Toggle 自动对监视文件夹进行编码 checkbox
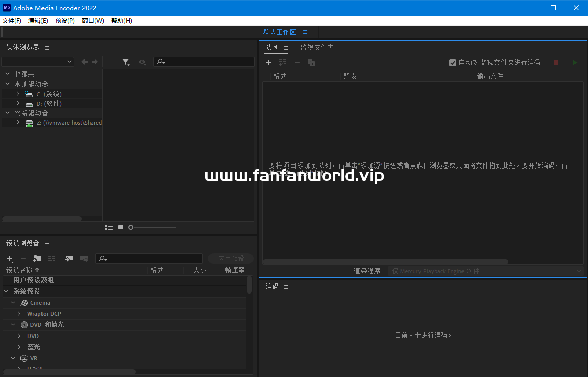The height and width of the screenshot is (377, 588). 452,63
